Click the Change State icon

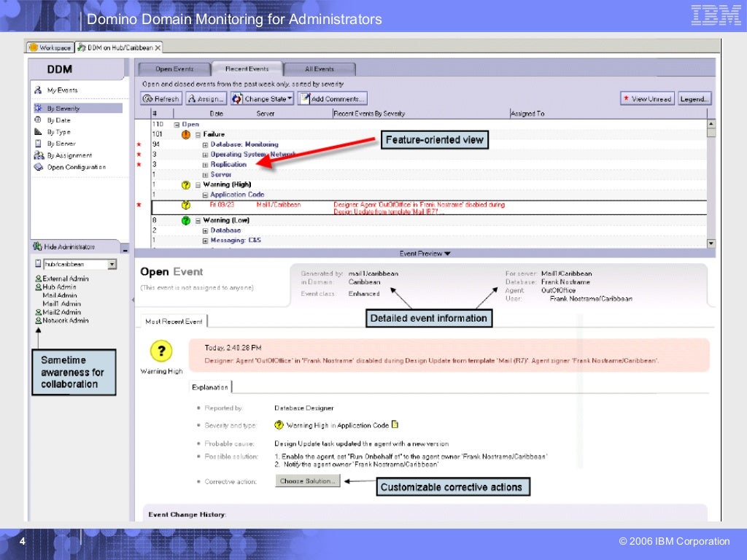237,98
